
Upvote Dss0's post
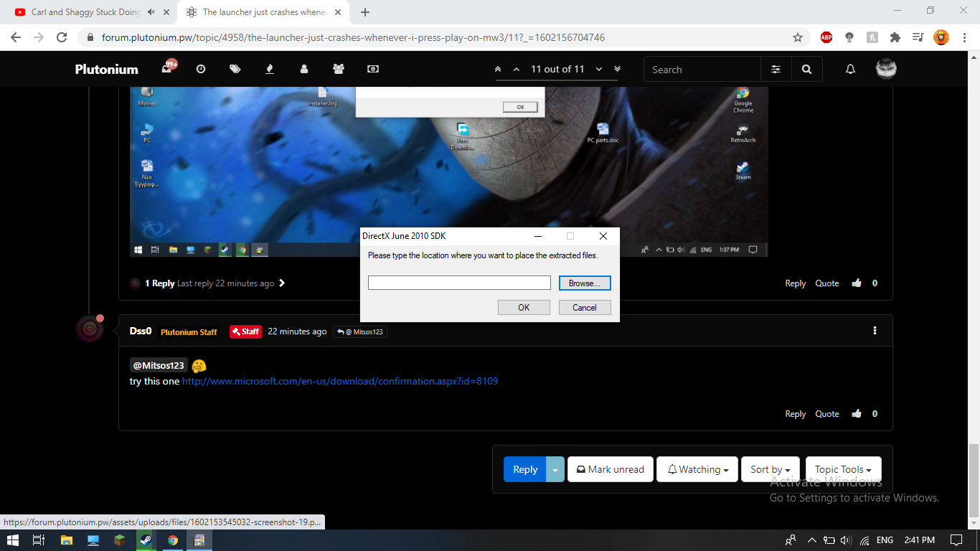pos(857,414)
